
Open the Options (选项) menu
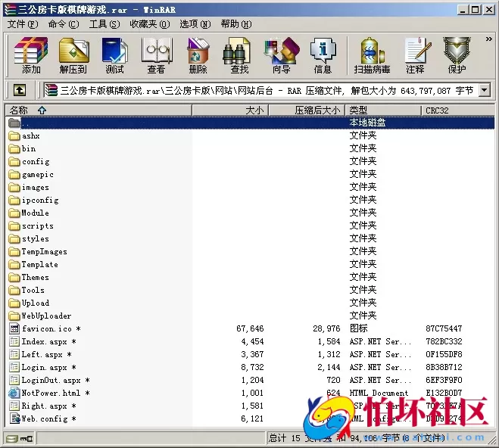(195, 24)
